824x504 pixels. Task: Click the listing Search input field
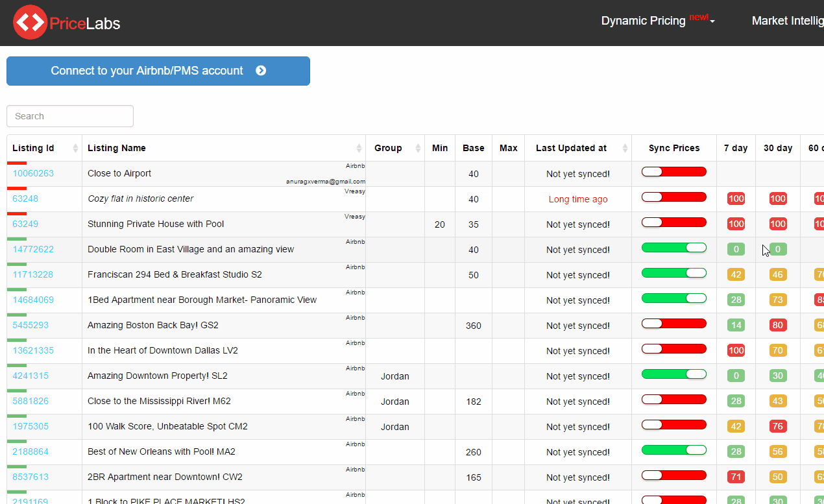[x=70, y=116]
